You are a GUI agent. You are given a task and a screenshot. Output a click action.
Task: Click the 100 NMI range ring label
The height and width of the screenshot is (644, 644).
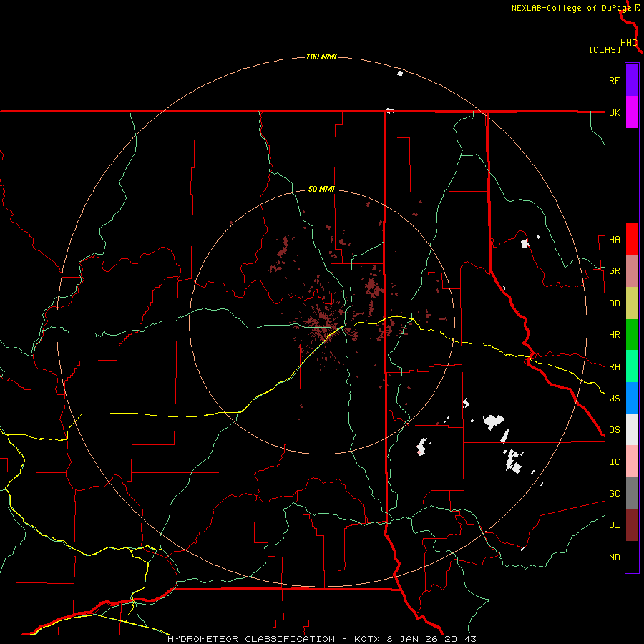[x=321, y=57]
